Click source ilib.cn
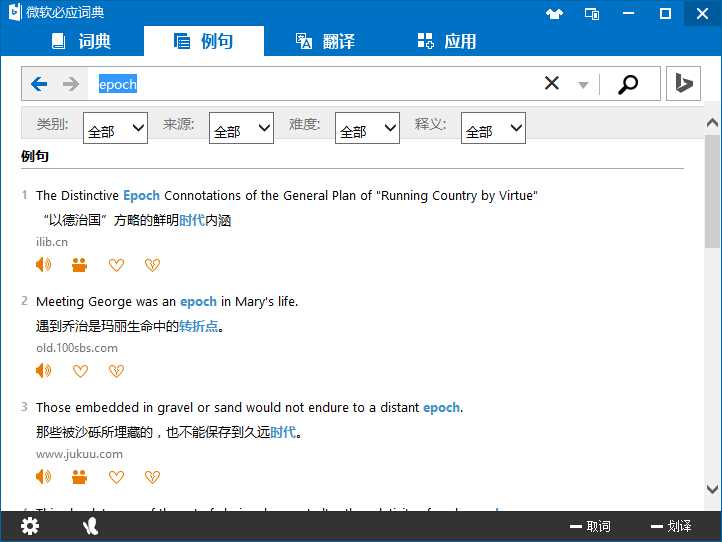 click(x=52, y=242)
